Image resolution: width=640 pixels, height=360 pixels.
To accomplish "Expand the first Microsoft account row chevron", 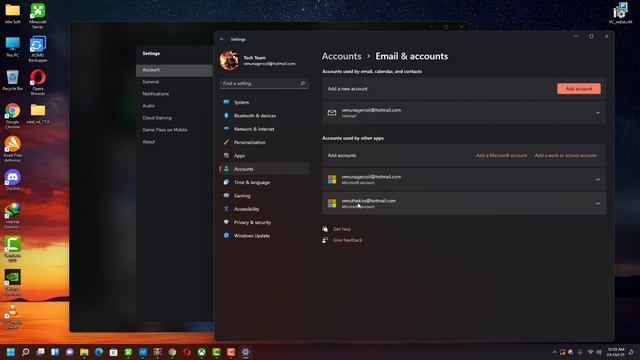I will (x=598, y=180).
